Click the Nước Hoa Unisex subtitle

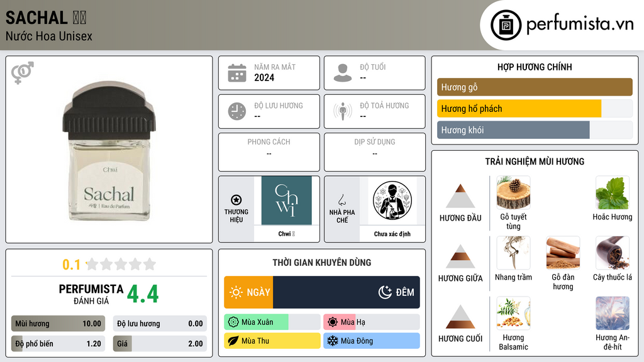tap(49, 36)
